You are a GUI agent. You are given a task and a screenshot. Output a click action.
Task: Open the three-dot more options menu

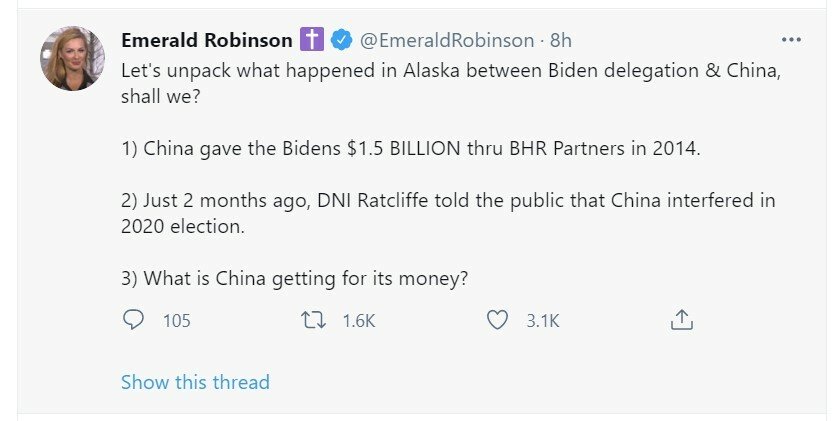click(791, 40)
